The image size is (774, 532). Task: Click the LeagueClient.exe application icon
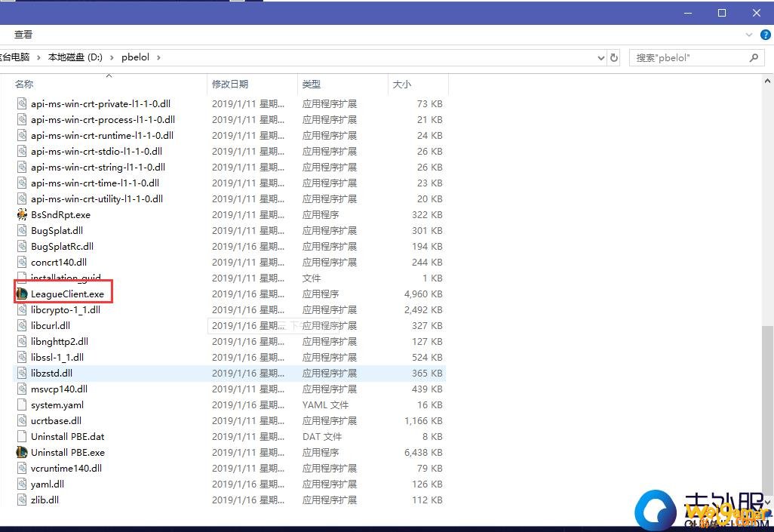click(22, 294)
